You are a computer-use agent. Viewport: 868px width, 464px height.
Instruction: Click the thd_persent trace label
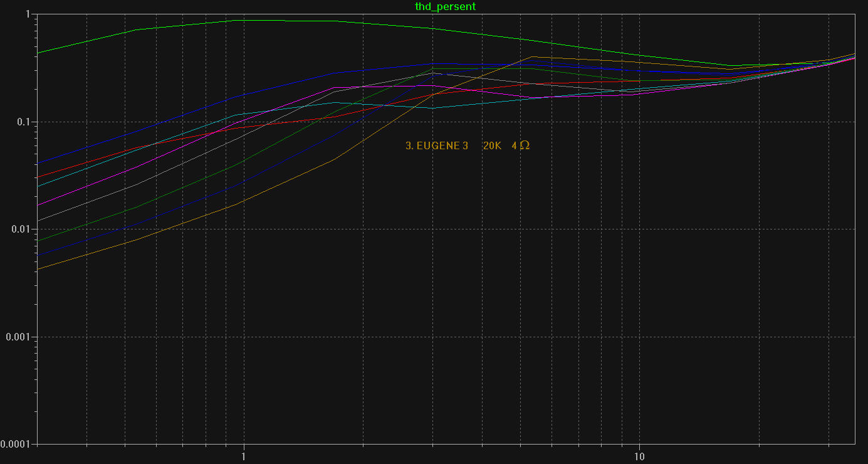point(445,6)
